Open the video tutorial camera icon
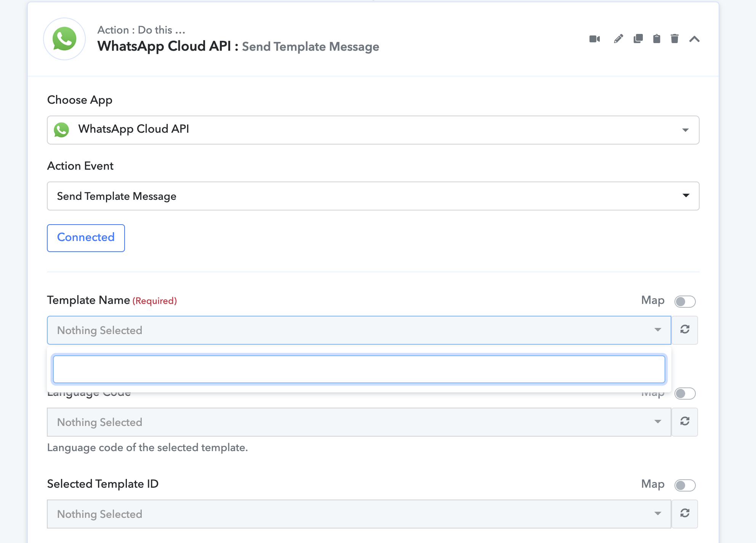The width and height of the screenshot is (756, 543). pos(594,39)
